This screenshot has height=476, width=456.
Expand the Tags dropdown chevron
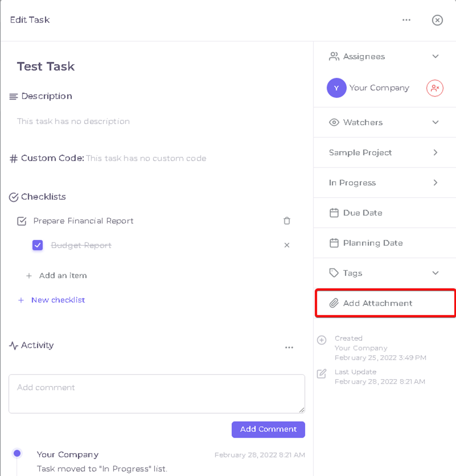pos(435,273)
